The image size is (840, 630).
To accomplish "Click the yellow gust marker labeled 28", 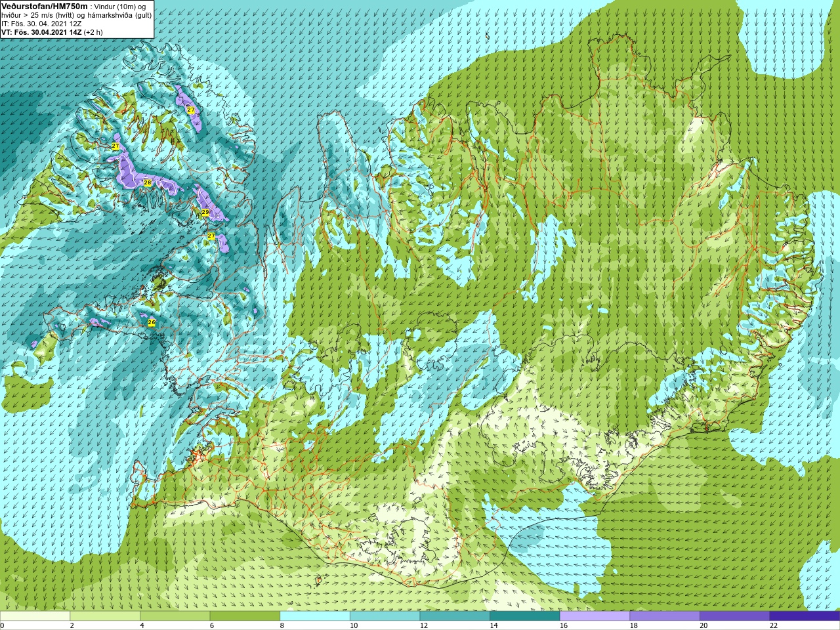I will tap(148, 182).
